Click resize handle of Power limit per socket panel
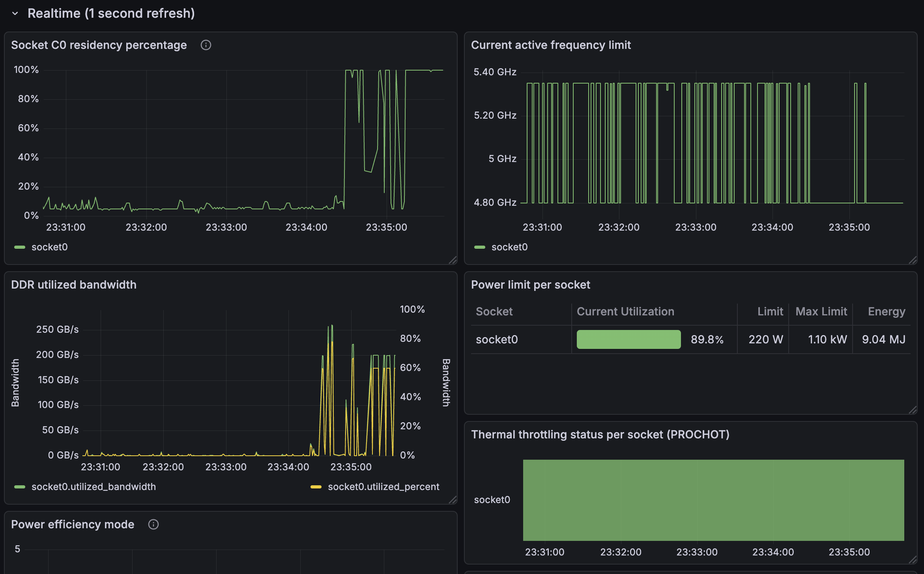924x574 pixels. tap(913, 410)
